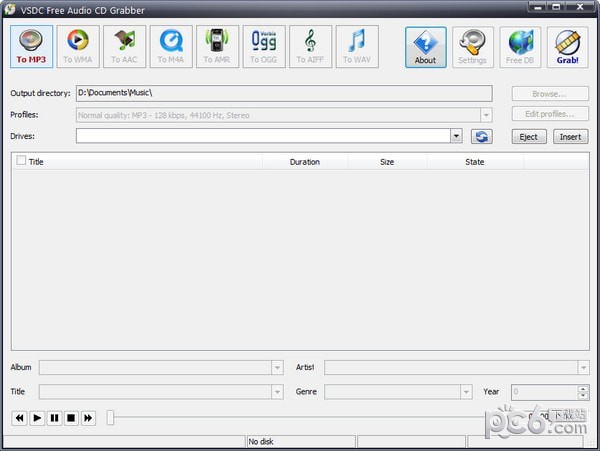Viewport: 600px width, 451px height.
Task: Move the playback position slider handle
Action: click(111, 418)
